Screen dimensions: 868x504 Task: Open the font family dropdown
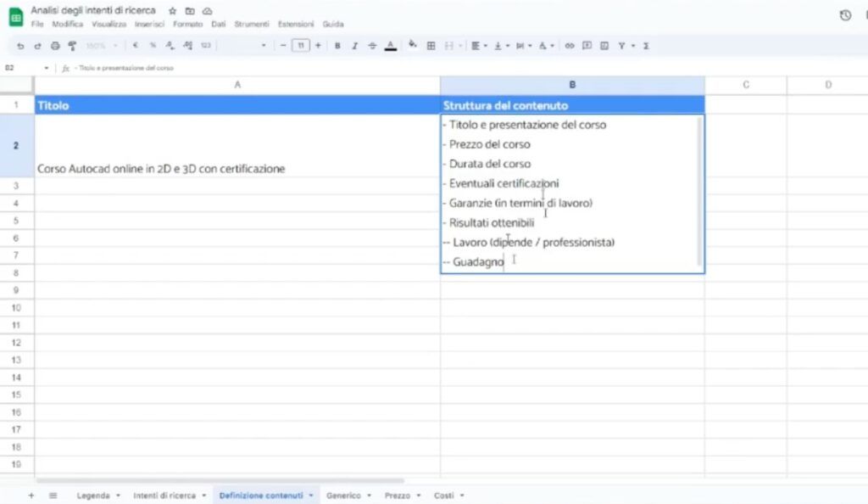[243, 46]
